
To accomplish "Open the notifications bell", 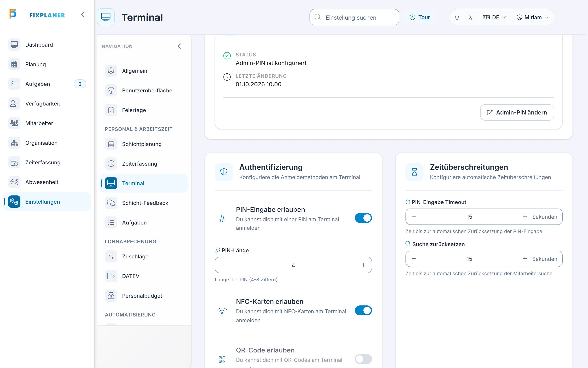I will pyautogui.click(x=457, y=17).
